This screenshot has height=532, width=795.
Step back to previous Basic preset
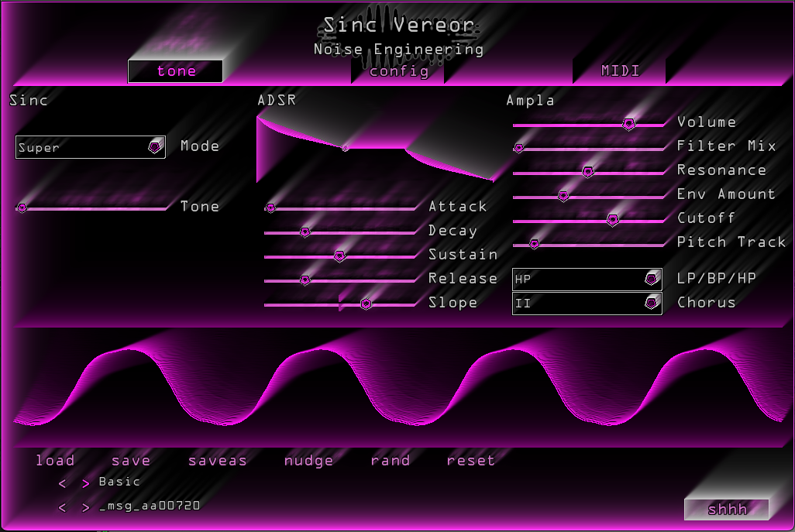[x=61, y=482]
